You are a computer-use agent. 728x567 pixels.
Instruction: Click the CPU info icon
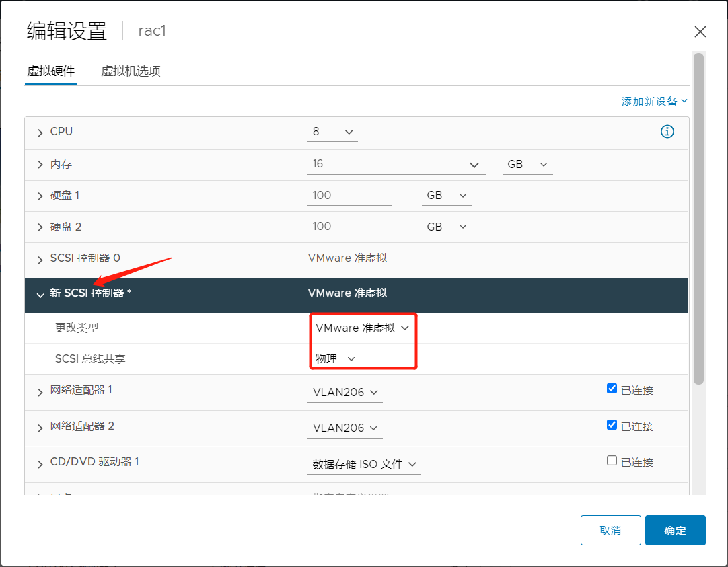[667, 132]
